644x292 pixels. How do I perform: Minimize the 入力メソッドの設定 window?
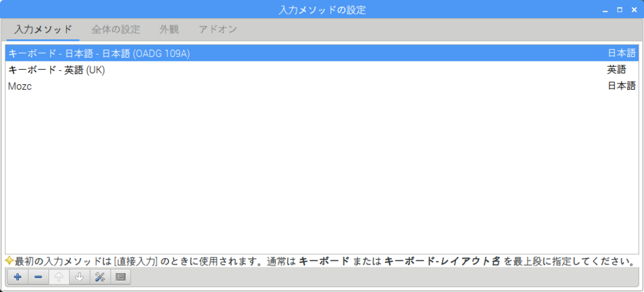point(605,10)
